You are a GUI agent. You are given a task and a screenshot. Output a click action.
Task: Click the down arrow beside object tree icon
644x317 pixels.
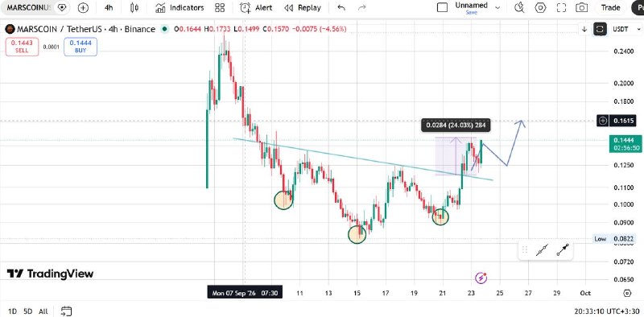tap(584, 29)
